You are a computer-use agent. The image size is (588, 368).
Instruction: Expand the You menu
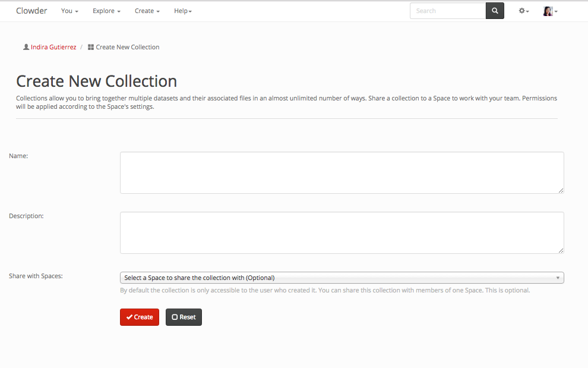pyautogui.click(x=69, y=11)
